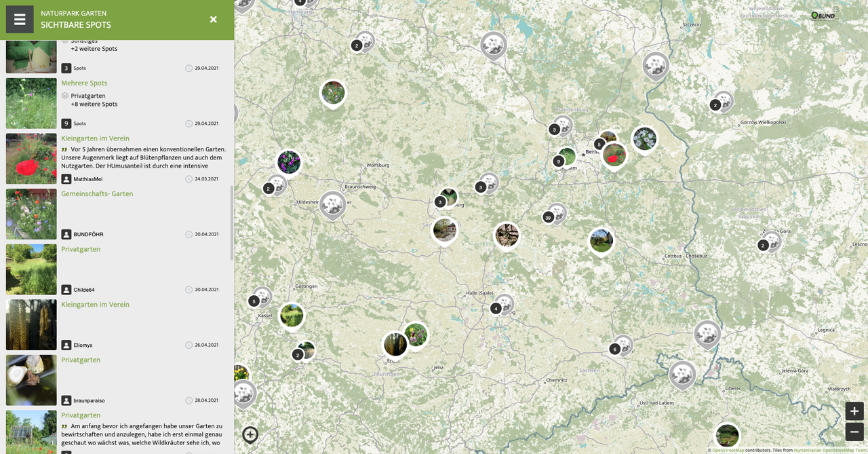The image size is (868, 454).
Task: Click the red poppy map marker near Berlin
Action: click(x=614, y=155)
